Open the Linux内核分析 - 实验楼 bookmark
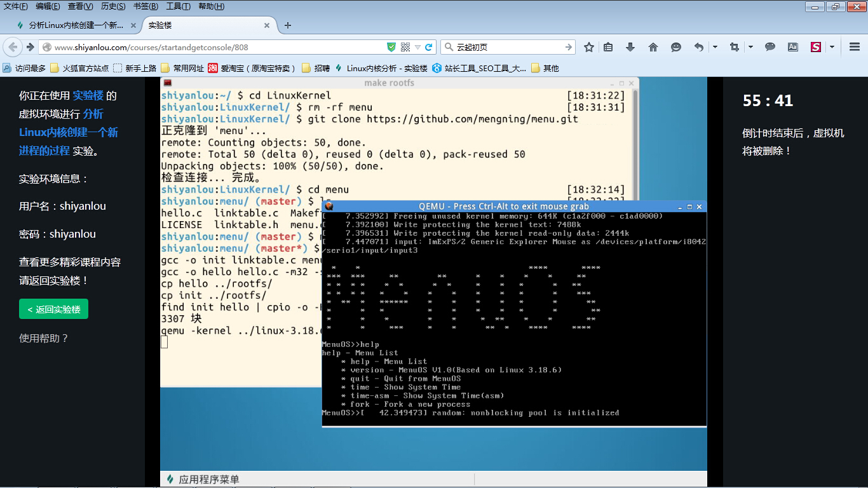The width and height of the screenshot is (868, 488). 381,68
